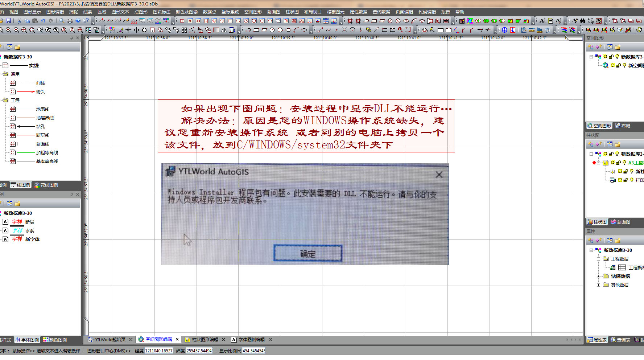Expand the 钻探数据 folder node
Screen dimensions: 644x360
[598, 276]
